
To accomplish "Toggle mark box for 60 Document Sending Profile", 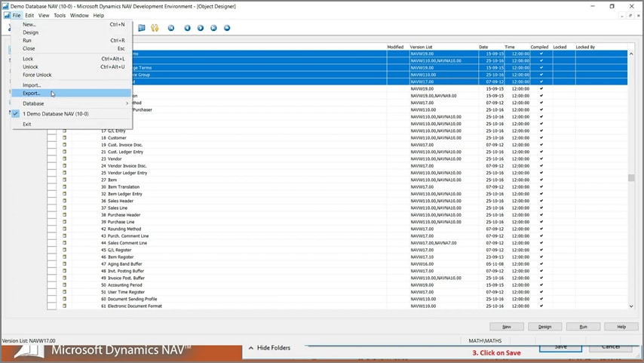I will (x=52, y=299).
